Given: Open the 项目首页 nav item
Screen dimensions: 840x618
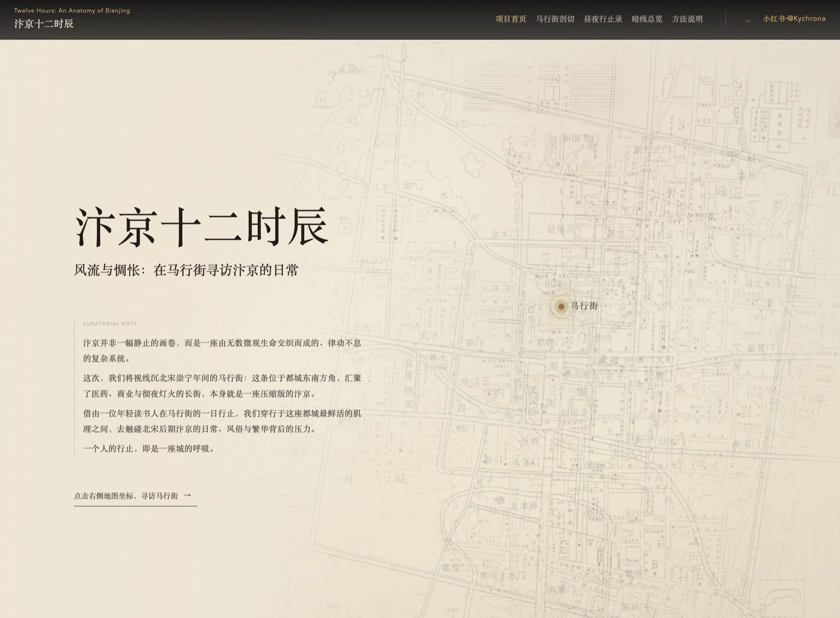Looking at the screenshot, I should pyautogui.click(x=511, y=19).
